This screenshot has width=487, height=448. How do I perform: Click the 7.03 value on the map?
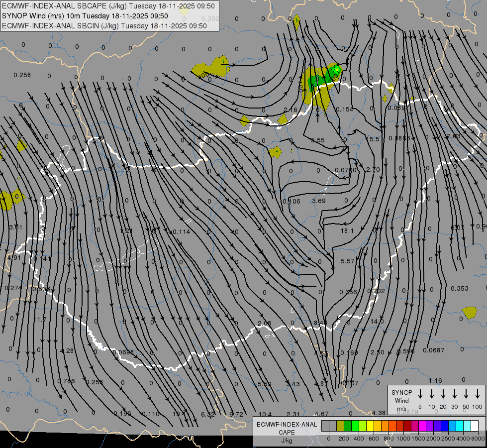tap(454, 136)
